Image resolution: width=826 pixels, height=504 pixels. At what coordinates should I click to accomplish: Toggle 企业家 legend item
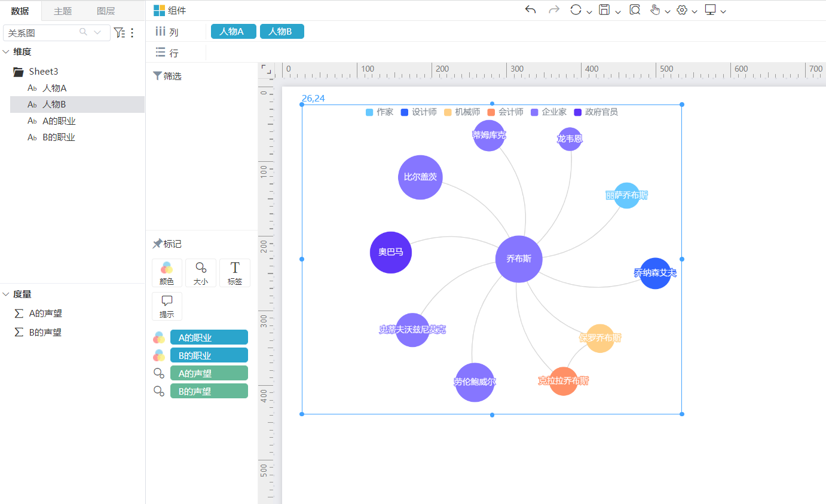549,112
